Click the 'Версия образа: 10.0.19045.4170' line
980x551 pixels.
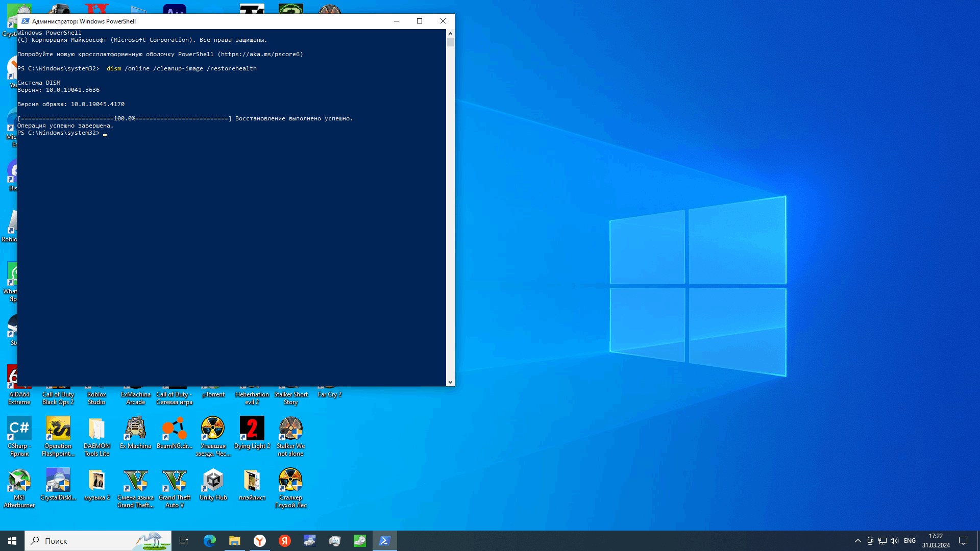pos(71,104)
